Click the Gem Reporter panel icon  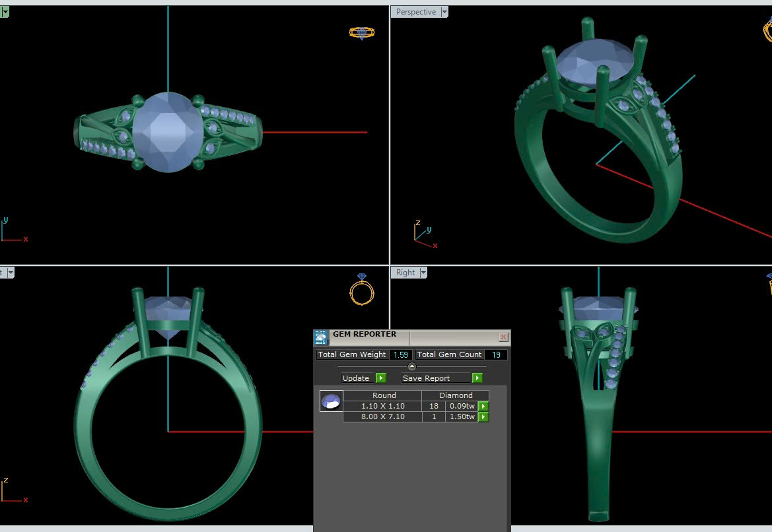pyautogui.click(x=321, y=337)
